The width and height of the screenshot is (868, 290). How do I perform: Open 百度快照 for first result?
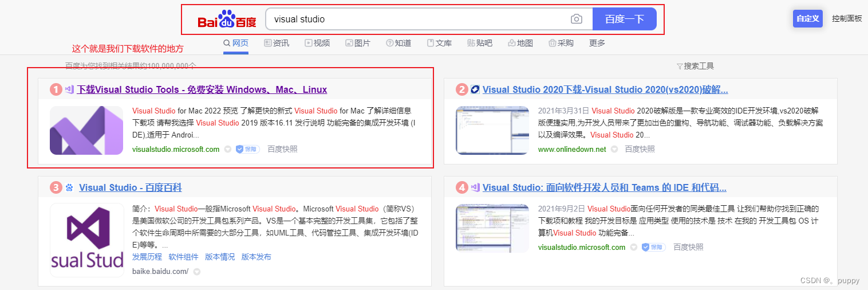pos(282,149)
